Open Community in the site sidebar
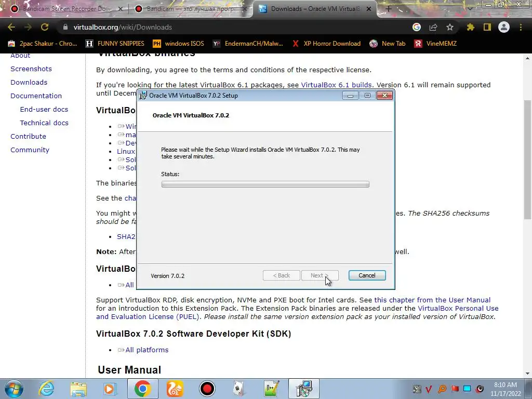 [30, 150]
